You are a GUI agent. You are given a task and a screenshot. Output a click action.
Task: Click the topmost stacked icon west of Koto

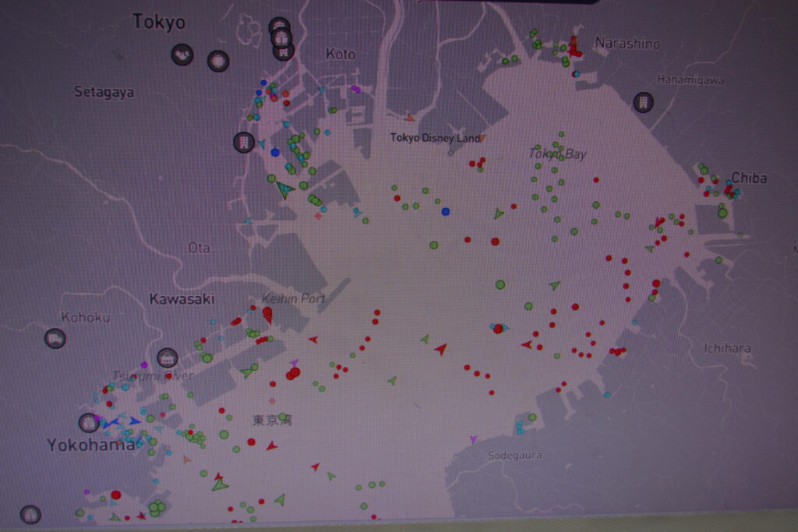click(278, 26)
